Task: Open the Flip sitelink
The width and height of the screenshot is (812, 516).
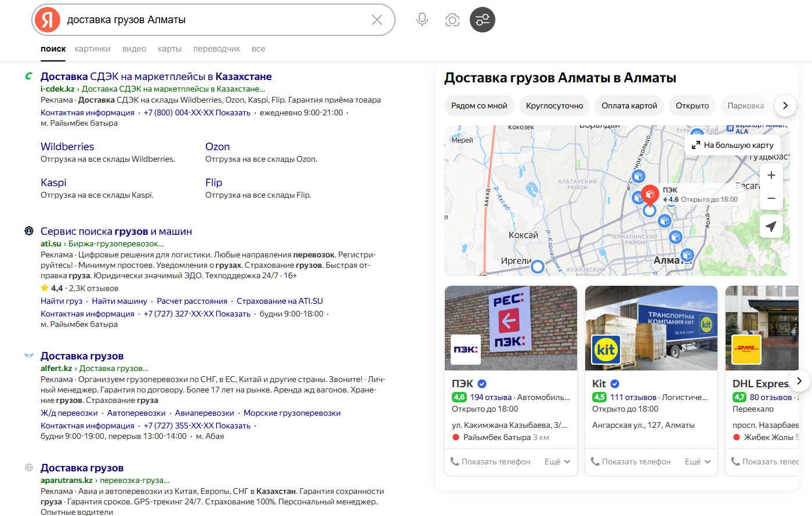Action: (x=214, y=183)
